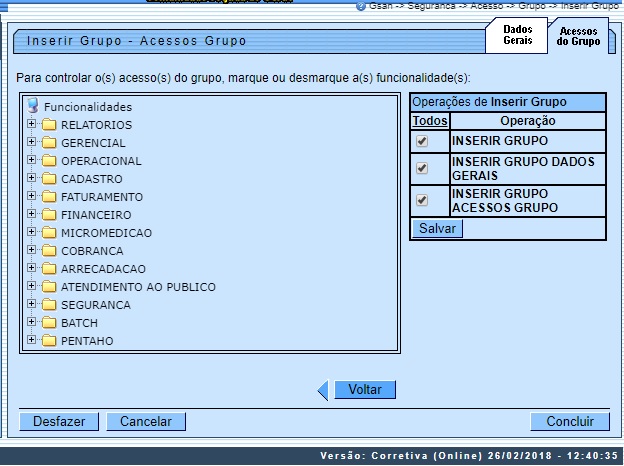
Task: Click the Salvar button
Action: (x=437, y=228)
